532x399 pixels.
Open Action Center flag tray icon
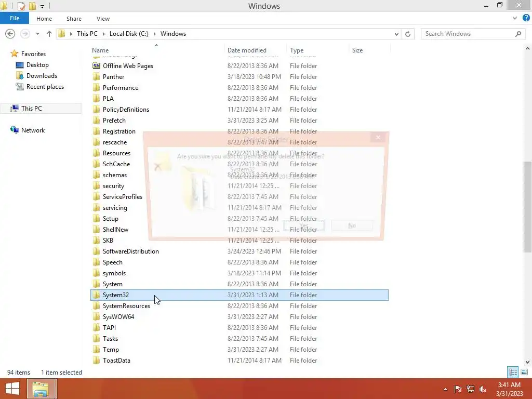[x=458, y=389]
